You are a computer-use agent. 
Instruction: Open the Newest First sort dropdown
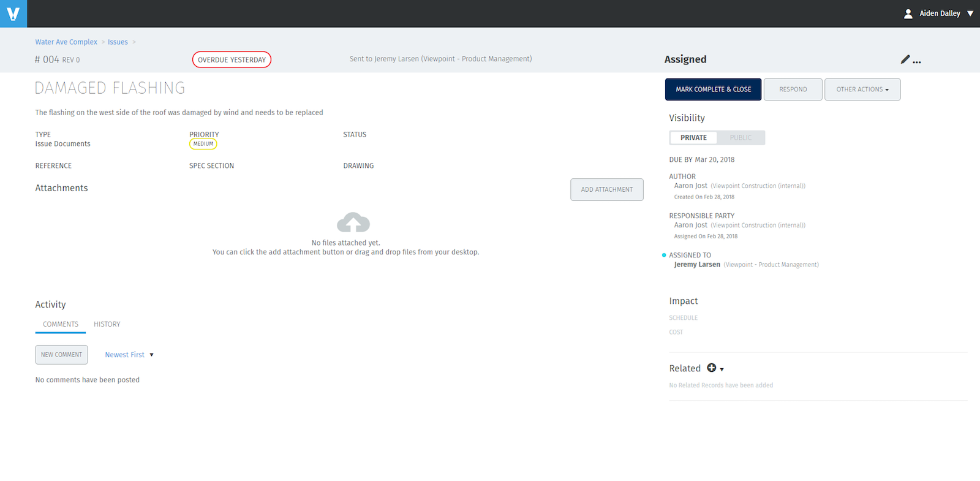(x=129, y=355)
